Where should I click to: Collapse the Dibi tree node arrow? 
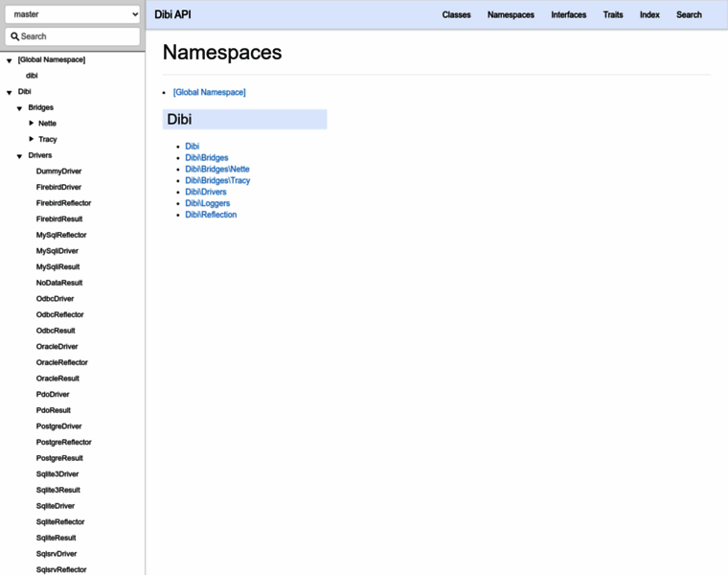[x=9, y=92]
